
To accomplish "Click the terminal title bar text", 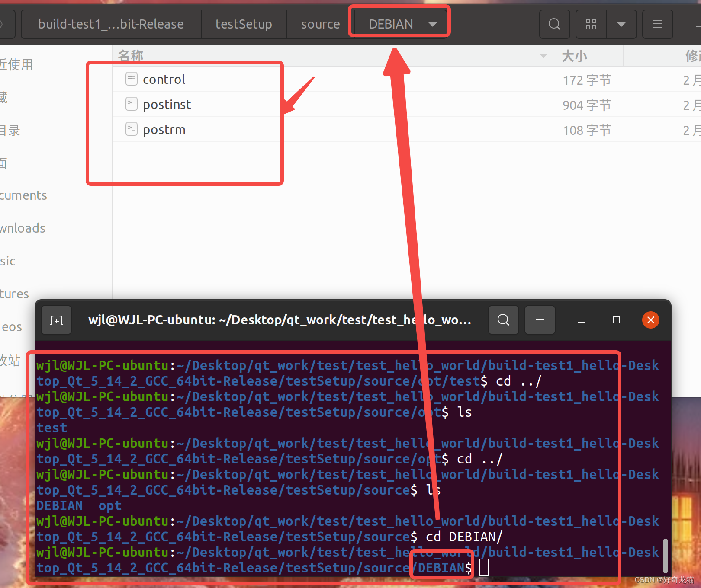I will click(280, 320).
